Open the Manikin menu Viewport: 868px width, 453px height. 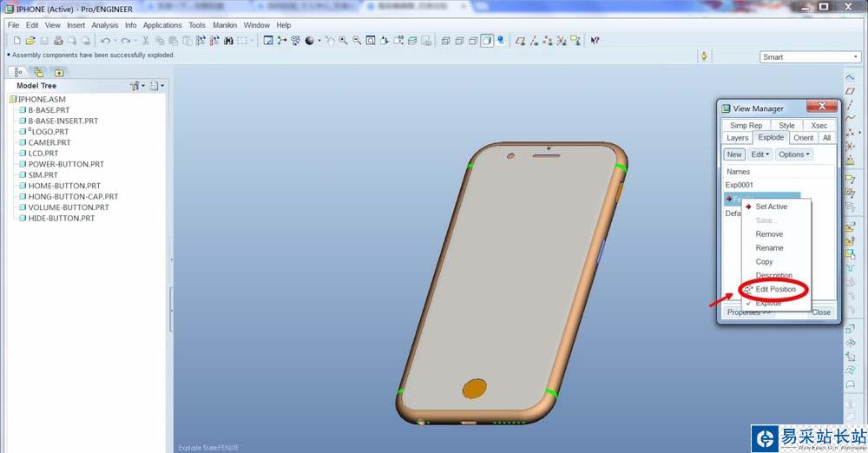click(x=225, y=25)
